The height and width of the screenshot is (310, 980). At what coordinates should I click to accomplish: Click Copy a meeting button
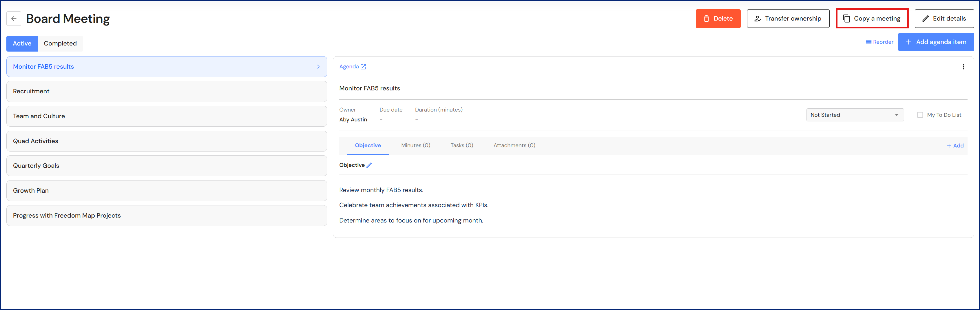point(872,19)
